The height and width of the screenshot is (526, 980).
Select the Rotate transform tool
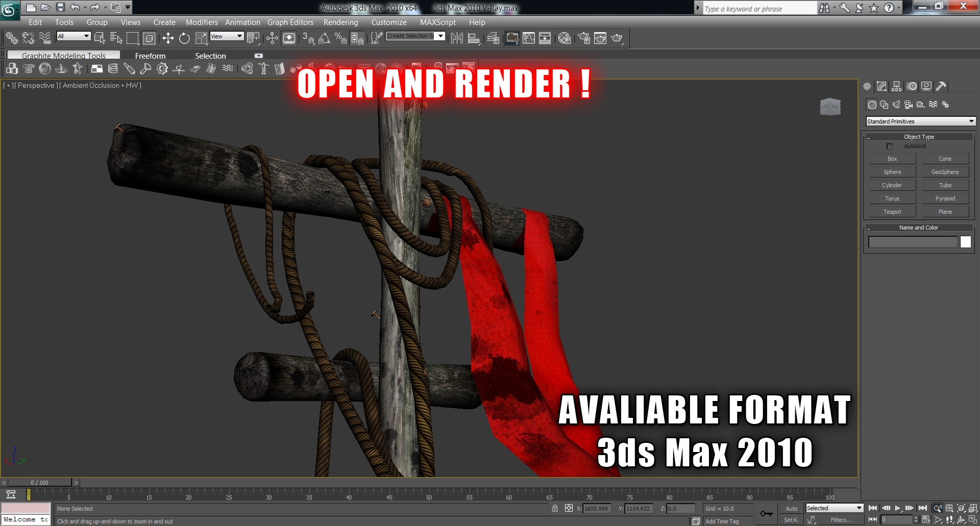[x=184, y=38]
